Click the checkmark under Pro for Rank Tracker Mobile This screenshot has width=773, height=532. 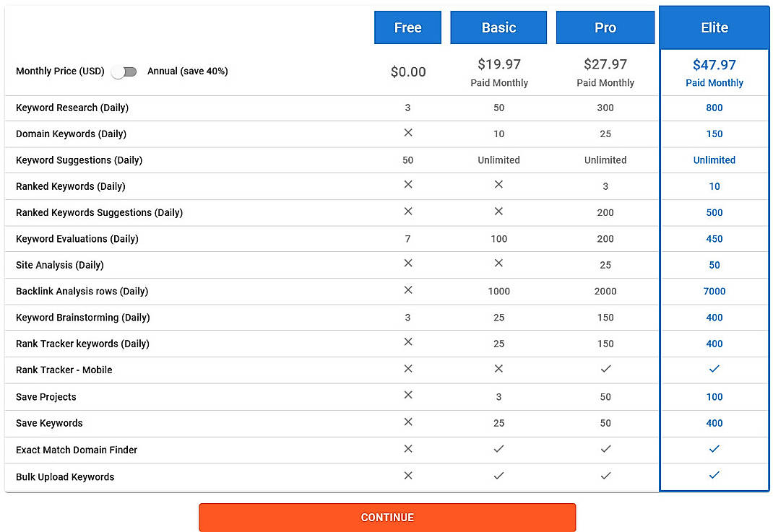point(605,370)
